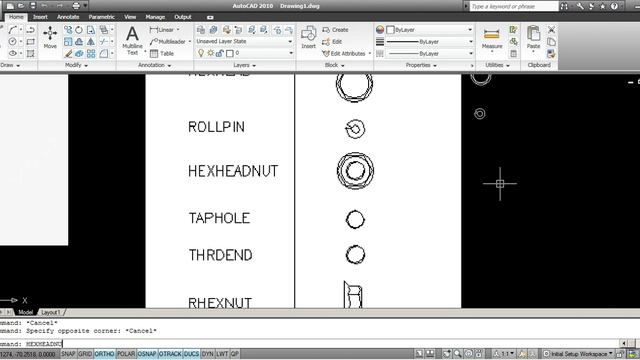Click the Insert block icon
Viewport: 640px width, 360px height.
point(309,37)
